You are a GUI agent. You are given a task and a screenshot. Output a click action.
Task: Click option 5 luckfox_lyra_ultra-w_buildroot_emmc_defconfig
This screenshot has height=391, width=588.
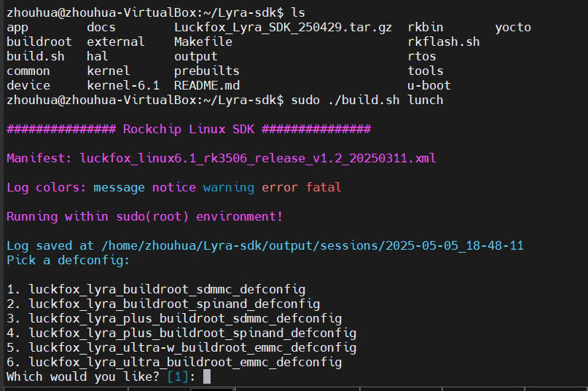click(x=181, y=347)
